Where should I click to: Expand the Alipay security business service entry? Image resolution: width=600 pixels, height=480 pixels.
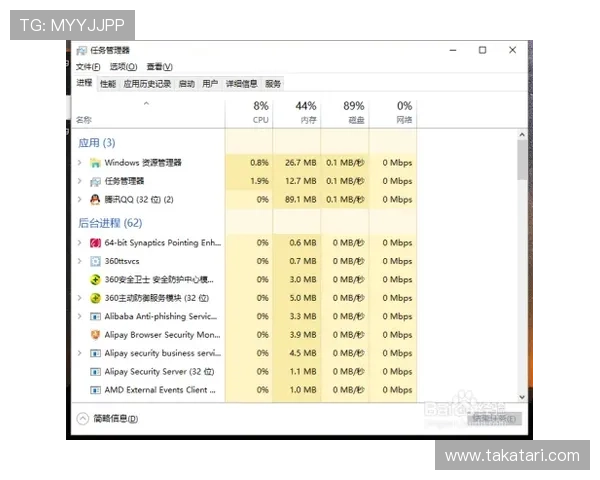pos(80,353)
